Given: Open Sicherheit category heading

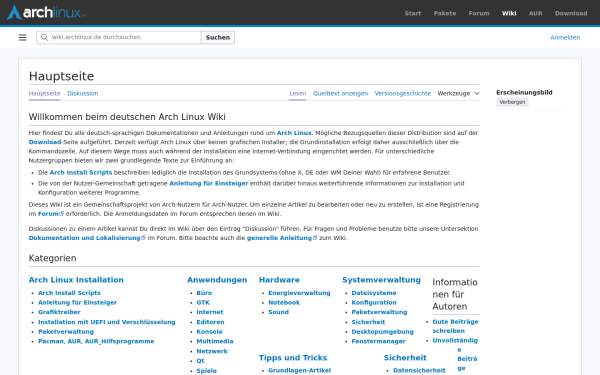Looking at the screenshot, I should [405, 357].
